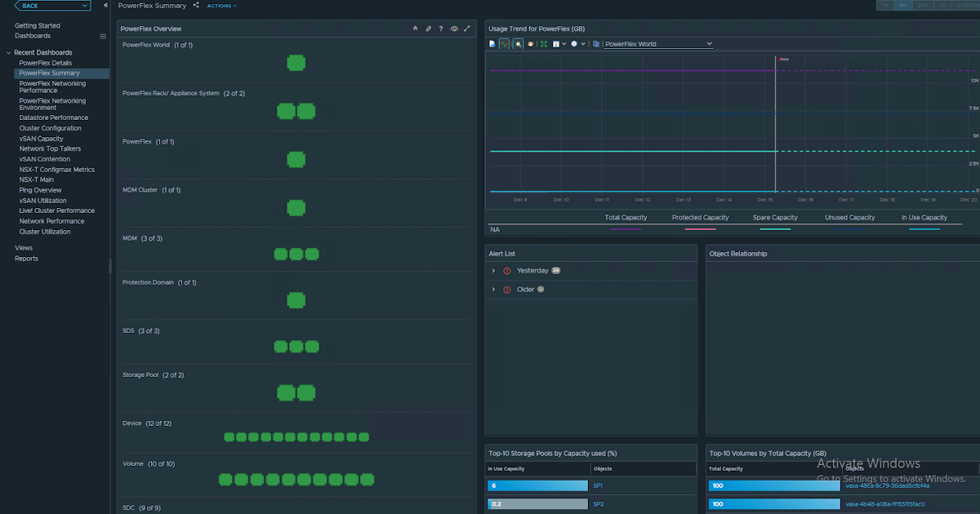Click the zoom to fit chart icon
This screenshot has width=980, height=514.
tap(544, 44)
